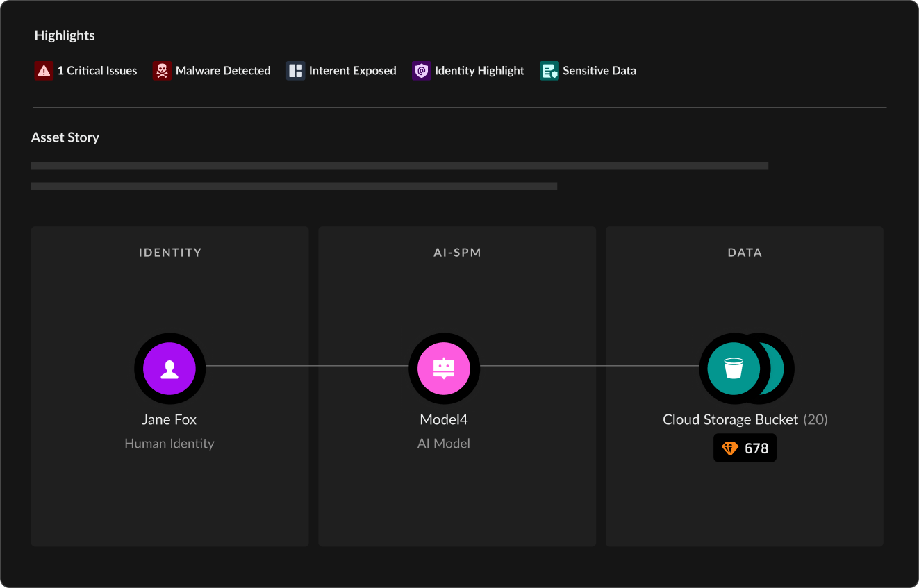Click the Interent Exposed label text
The width and height of the screenshot is (919, 588).
click(352, 71)
